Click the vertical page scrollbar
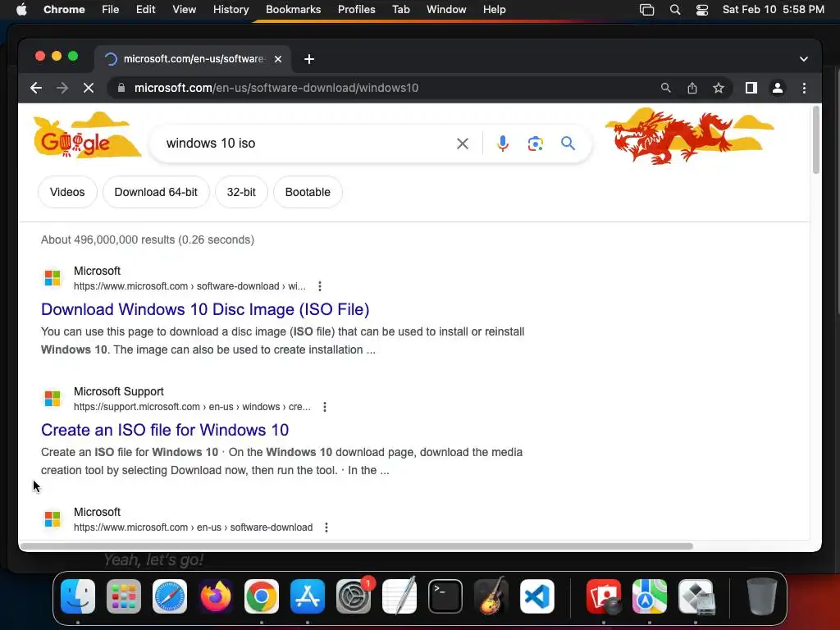This screenshot has height=630, width=840. [x=816, y=140]
